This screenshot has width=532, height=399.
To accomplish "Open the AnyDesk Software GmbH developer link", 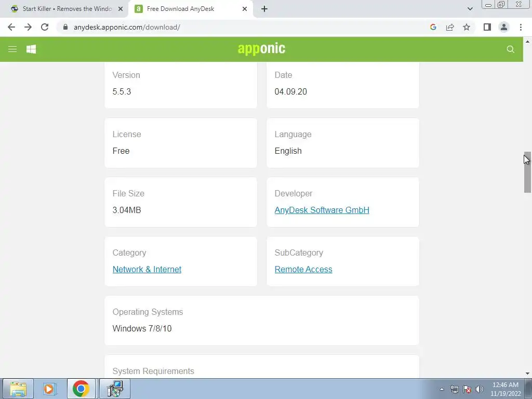I will coord(322,210).
